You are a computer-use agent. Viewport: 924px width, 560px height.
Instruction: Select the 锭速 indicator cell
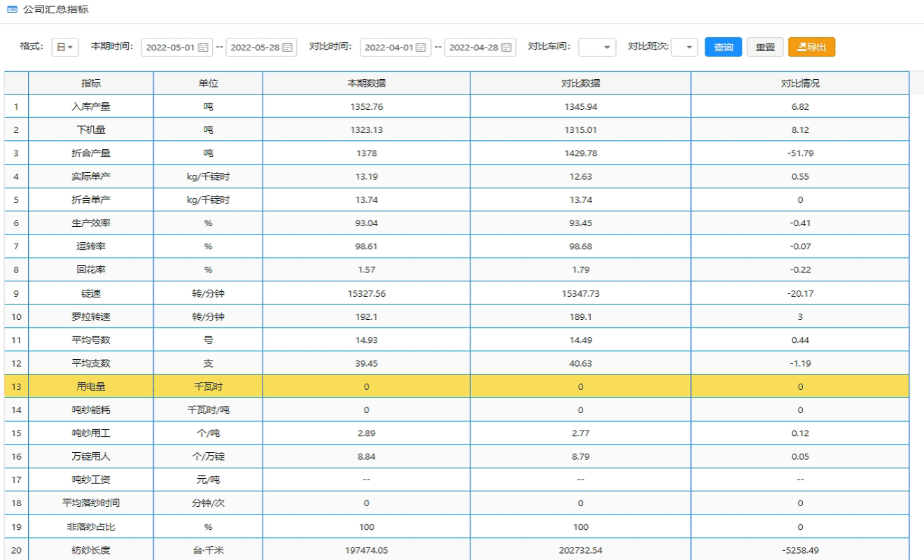click(x=92, y=293)
